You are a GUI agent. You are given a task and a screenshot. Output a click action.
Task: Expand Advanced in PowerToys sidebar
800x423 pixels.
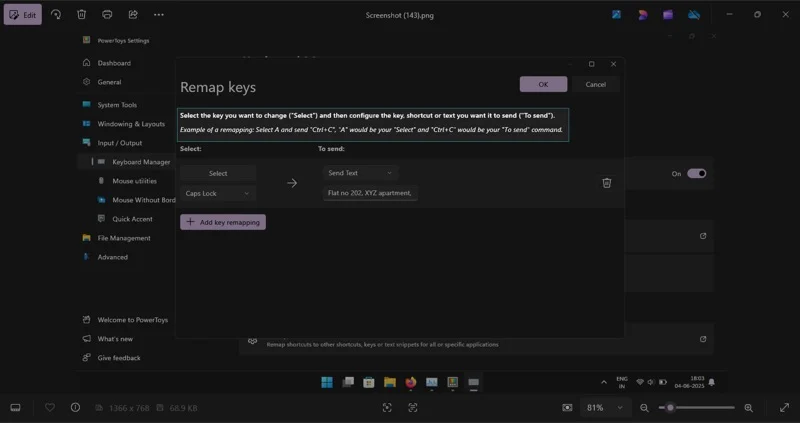[x=112, y=257]
